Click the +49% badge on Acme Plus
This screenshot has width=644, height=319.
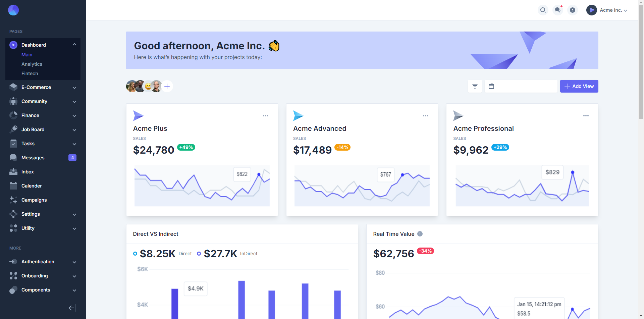point(186,147)
